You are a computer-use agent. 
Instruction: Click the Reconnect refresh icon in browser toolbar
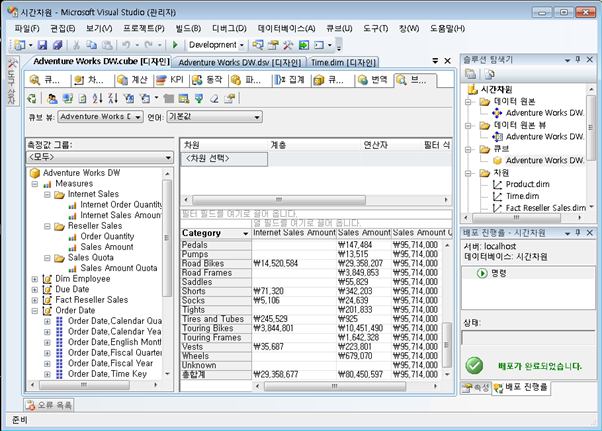[32, 99]
